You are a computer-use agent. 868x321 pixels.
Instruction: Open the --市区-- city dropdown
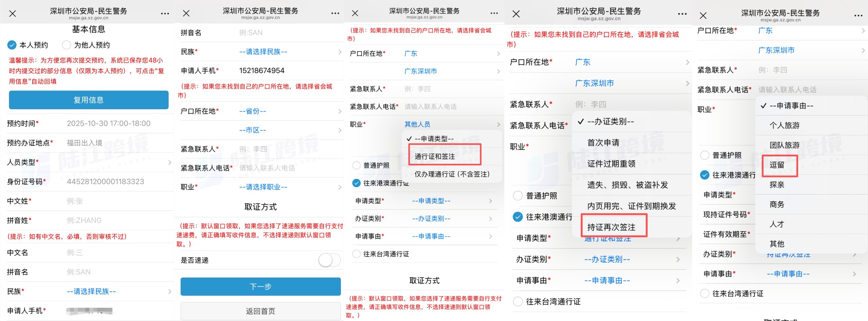coord(288,130)
